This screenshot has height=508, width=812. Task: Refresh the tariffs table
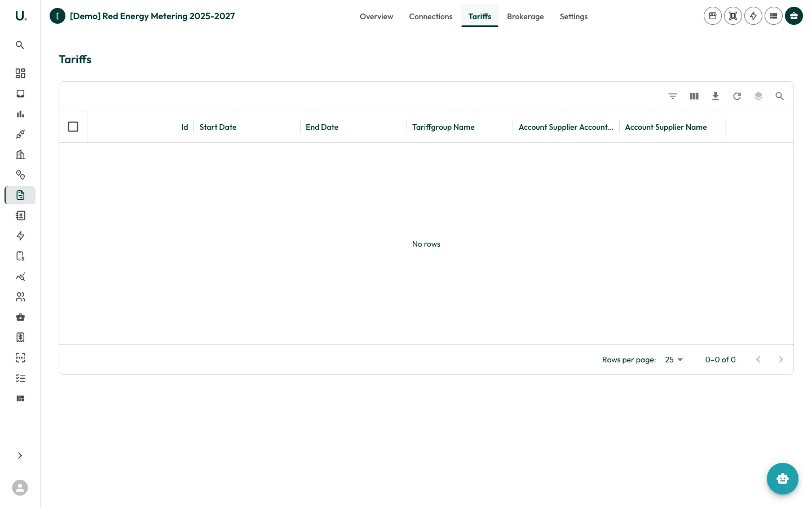[x=737, y=97]
